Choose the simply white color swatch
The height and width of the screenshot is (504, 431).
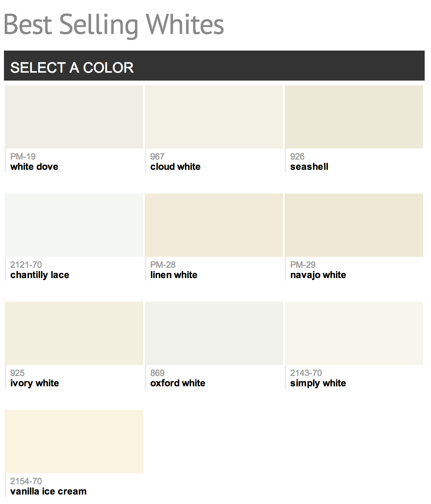pos(354,333)
